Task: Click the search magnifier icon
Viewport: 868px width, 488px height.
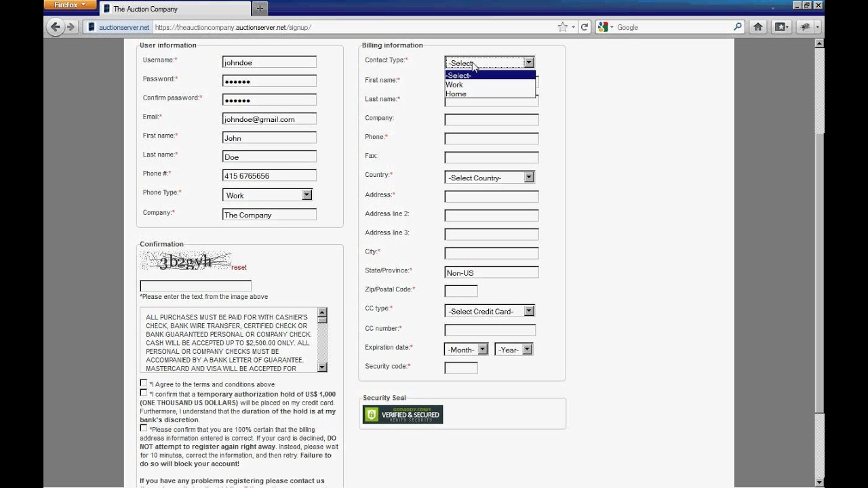Action: coord(738,27)
